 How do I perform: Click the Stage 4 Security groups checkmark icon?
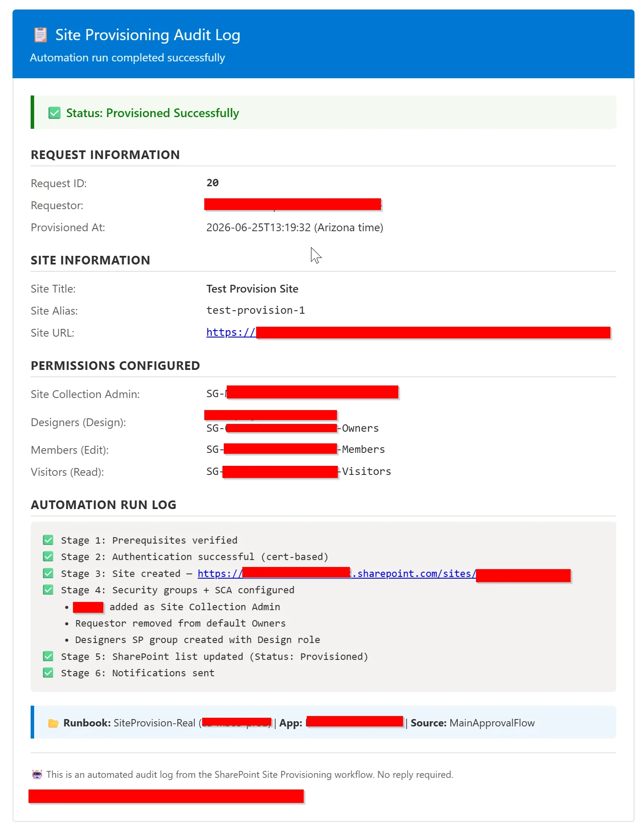point(48,590)
